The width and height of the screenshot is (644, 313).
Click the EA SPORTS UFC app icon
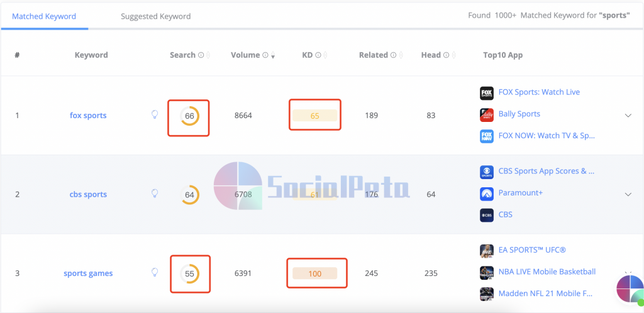(x=487, y=251)
